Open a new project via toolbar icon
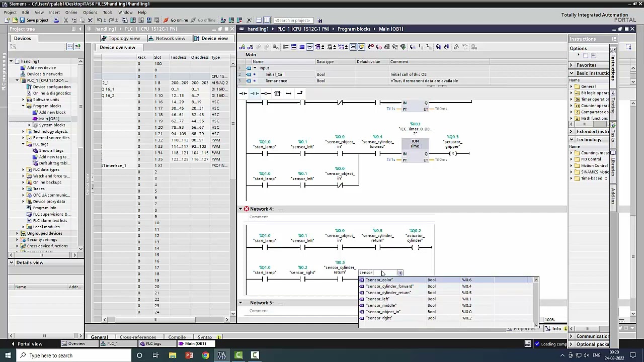Screen dimensions: 644x362 click(8, 20)
